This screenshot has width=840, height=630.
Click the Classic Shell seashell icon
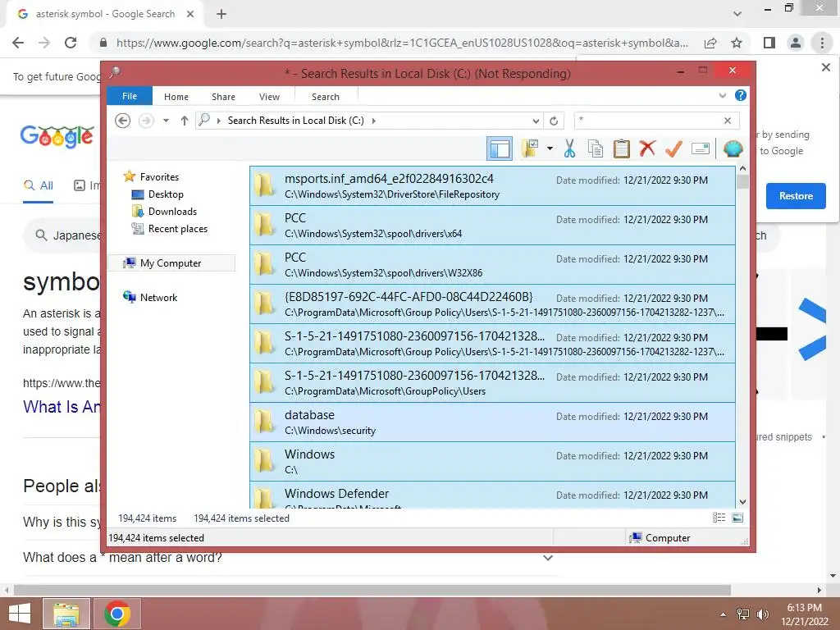pyautogui.click(x=733, y=148)
